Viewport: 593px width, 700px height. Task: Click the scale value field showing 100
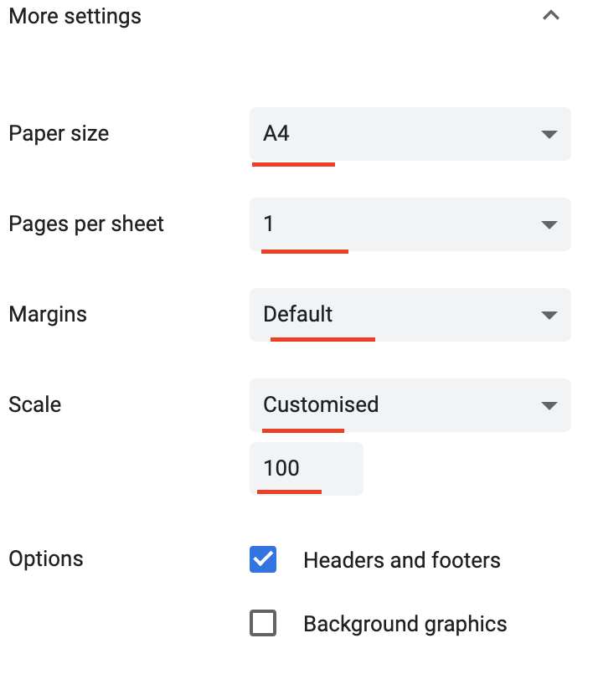(306, 469)
